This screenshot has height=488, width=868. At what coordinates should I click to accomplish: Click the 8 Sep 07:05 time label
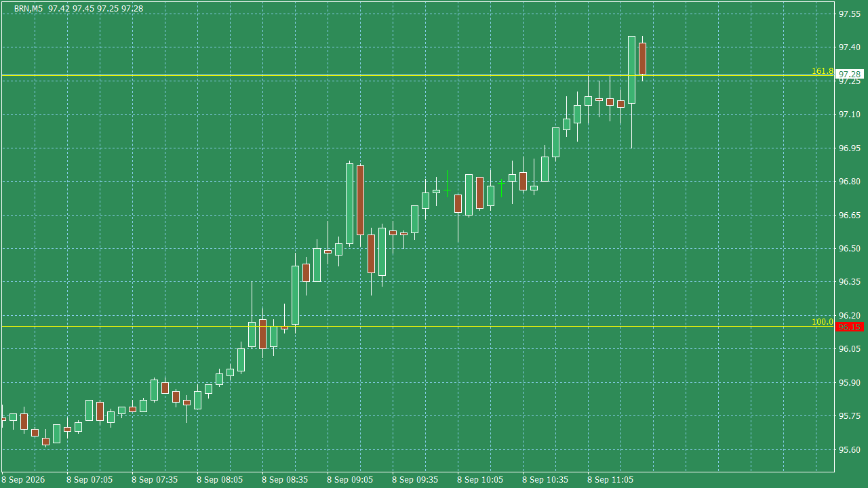pos(90,480)
